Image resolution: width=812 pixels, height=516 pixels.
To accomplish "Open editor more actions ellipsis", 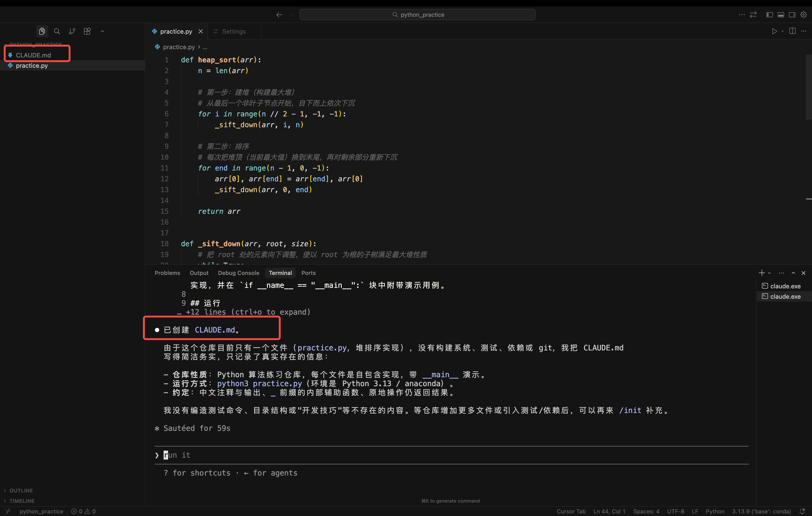I will pyautogui.click(x=804, y=31).
